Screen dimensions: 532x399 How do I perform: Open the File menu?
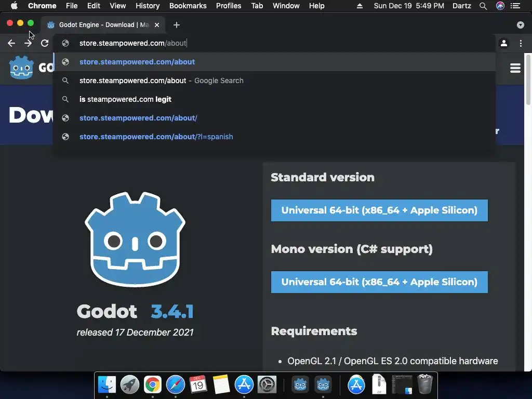pos(72,6)
